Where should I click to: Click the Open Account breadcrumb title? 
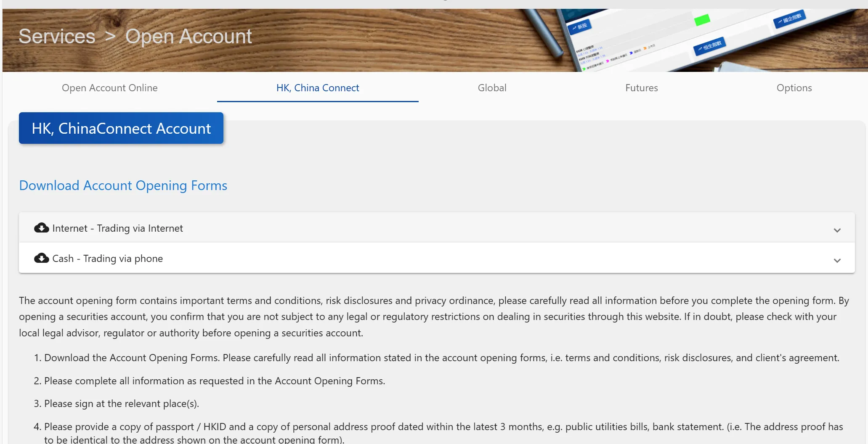(188, 36)
